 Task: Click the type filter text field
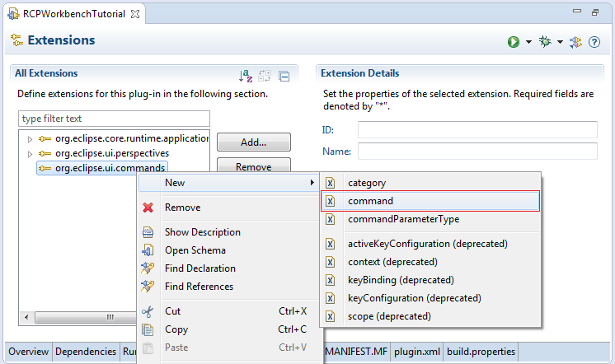click(x=114, y=119)
